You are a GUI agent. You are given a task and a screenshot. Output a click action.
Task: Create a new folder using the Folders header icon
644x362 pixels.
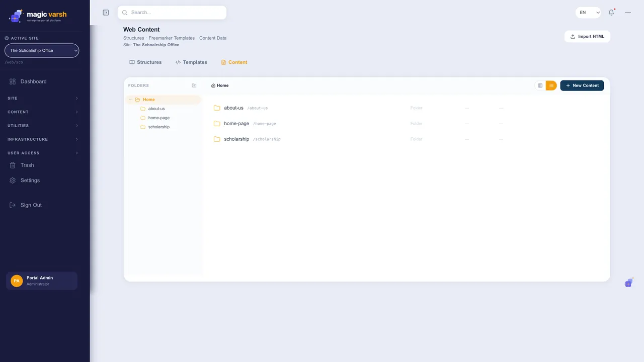pyautogui.click(x=194, y=85)
